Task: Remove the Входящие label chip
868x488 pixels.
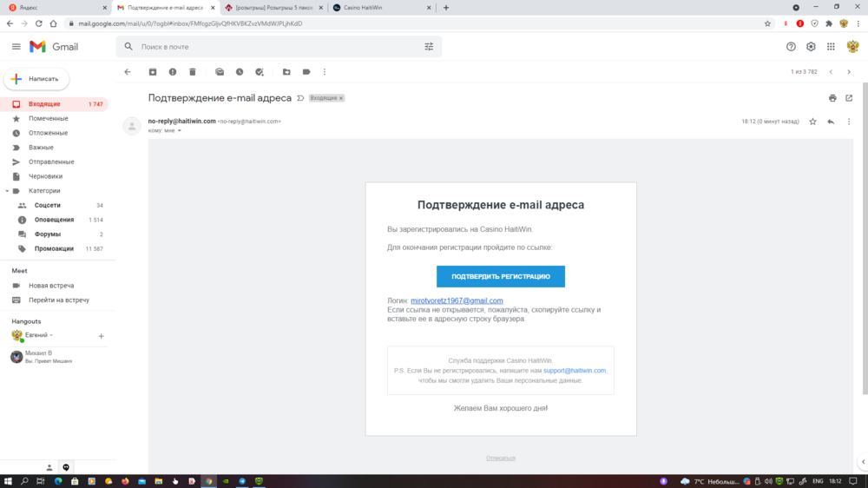Action: tap(341, 98)
